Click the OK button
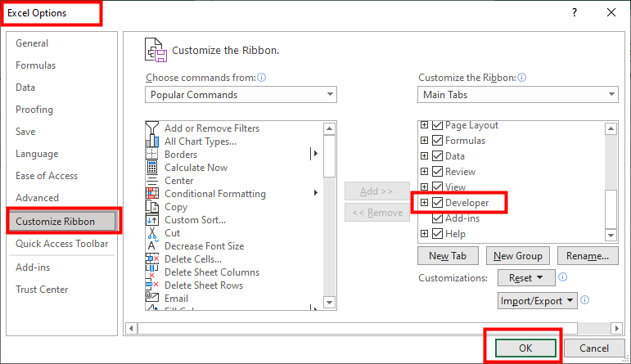This screenshot has width=631, height=364. 525,348
